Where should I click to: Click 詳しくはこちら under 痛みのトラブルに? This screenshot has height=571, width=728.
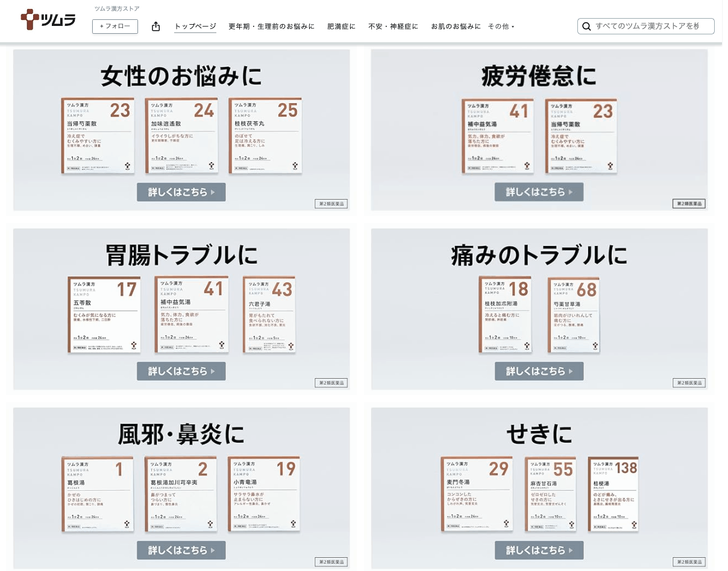pos(539,371)
